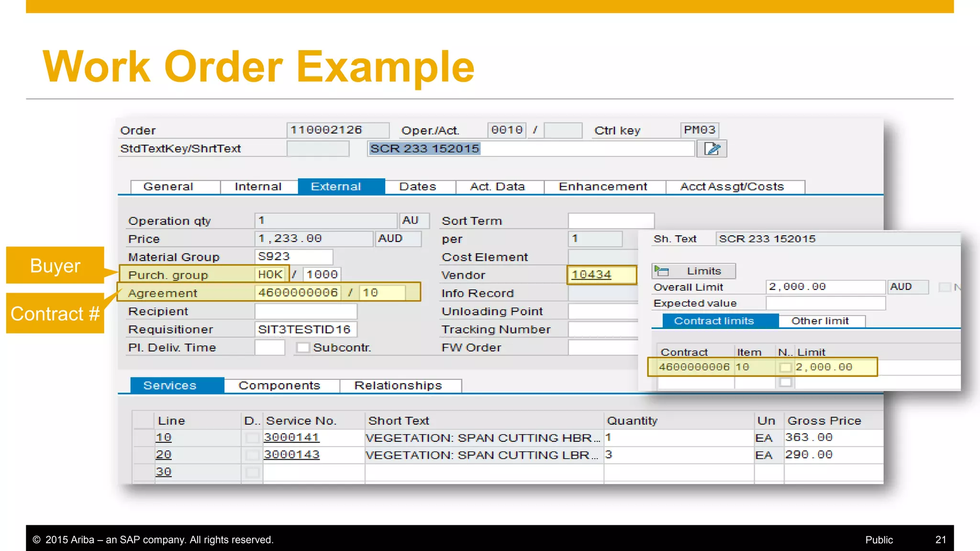Image resolution: width=980 pixels, height=551 pixels.
Task: Click the Sh. Text field in limits panel
Action: coord(838,239)
